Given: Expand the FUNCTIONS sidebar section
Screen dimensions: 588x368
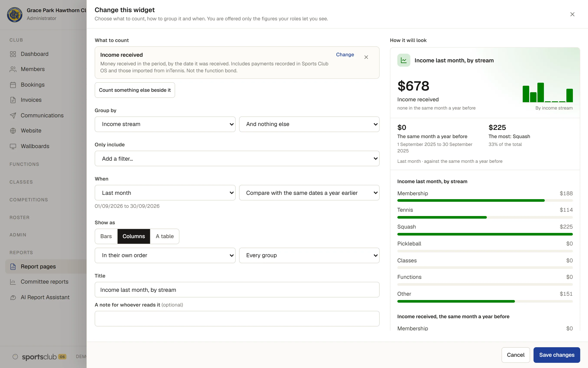Looking at the screenshot, I should [24, 164].
